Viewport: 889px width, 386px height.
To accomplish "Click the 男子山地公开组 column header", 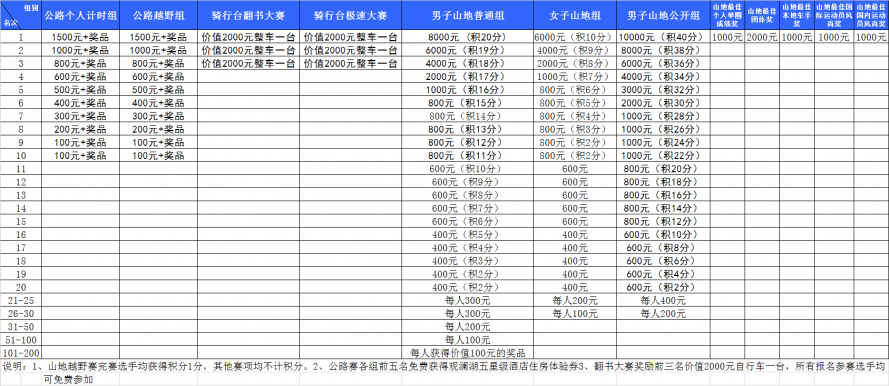I will [x=663, y=16].
